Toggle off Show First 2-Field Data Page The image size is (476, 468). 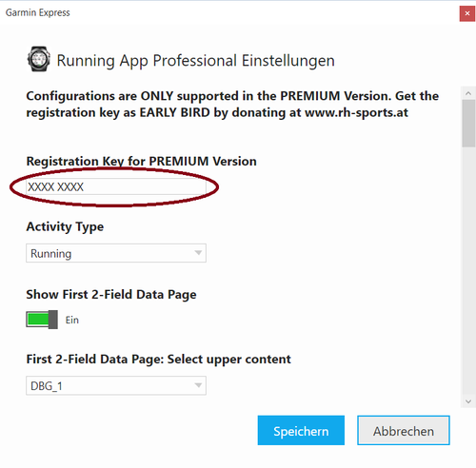point(42,320)
